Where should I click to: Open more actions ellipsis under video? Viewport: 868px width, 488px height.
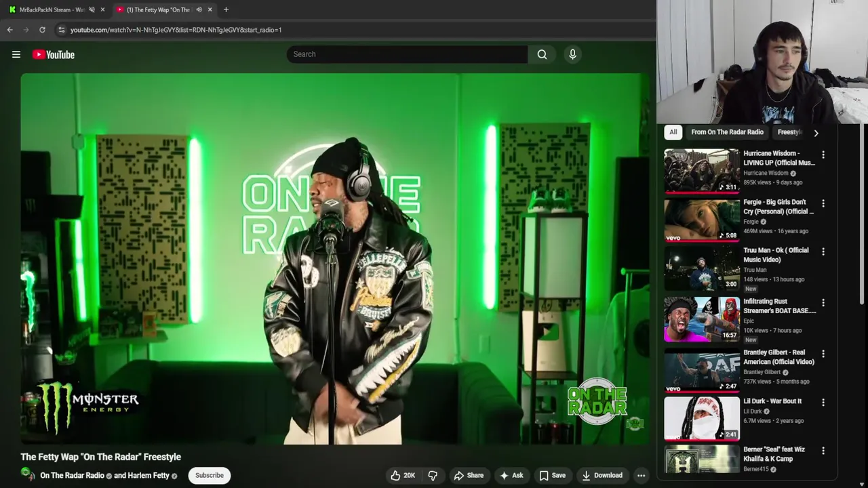click(641, 475)
